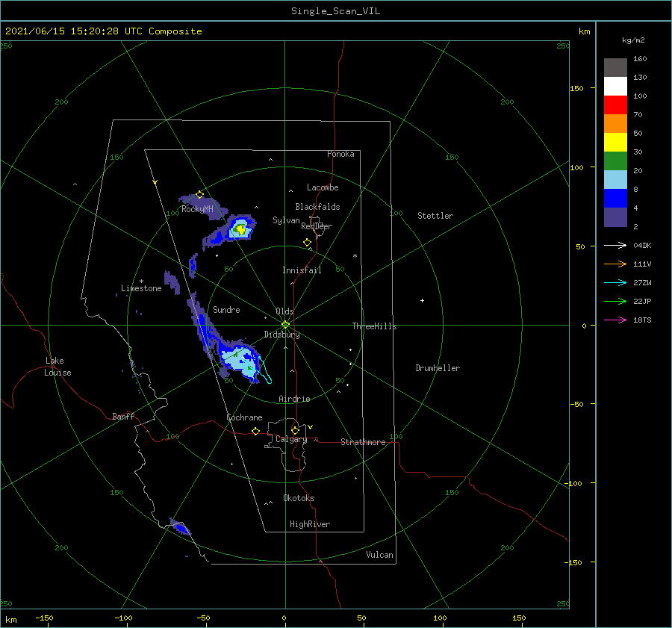The image size is (672, 628).
Task: Click the yellow 50 kg/m2 legend swatch
Action: (615, 143)
